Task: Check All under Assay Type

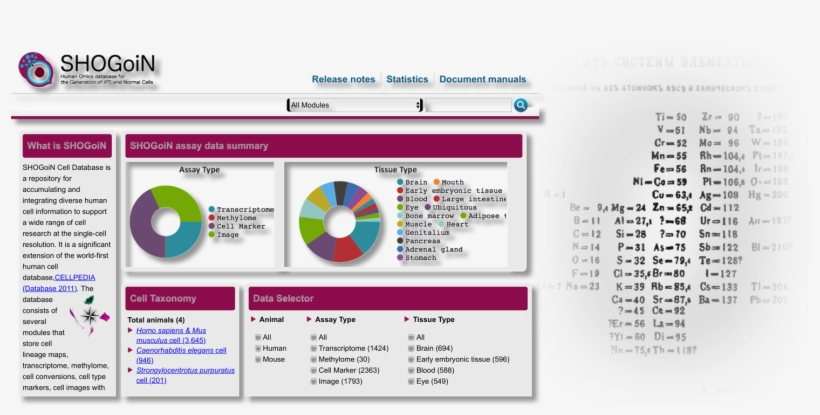Action: 314,338
